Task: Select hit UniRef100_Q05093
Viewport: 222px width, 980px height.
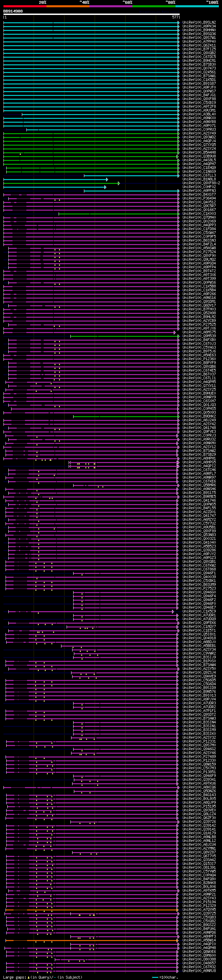Action: point(199,412)
